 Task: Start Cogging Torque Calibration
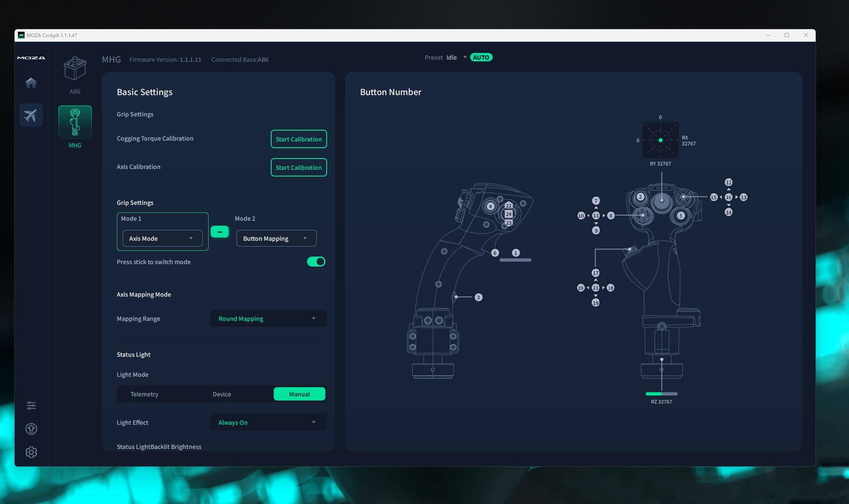click(299, 139)
